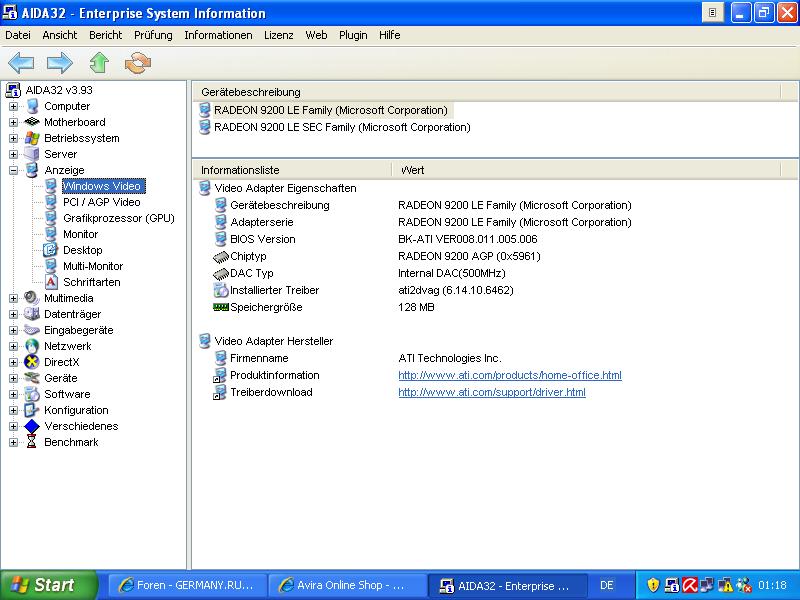Open the Bericht menu
800x600 pixels.
pyautogui.click(x=106, y=35)
